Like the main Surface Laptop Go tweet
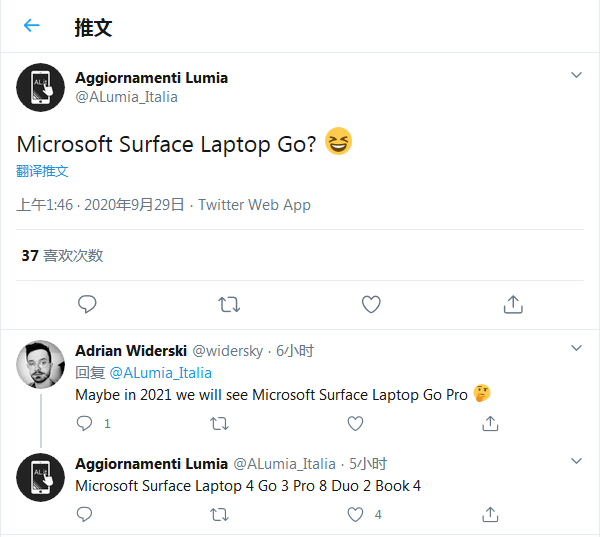Screen dimensions: 600x537 pos(371,304)
